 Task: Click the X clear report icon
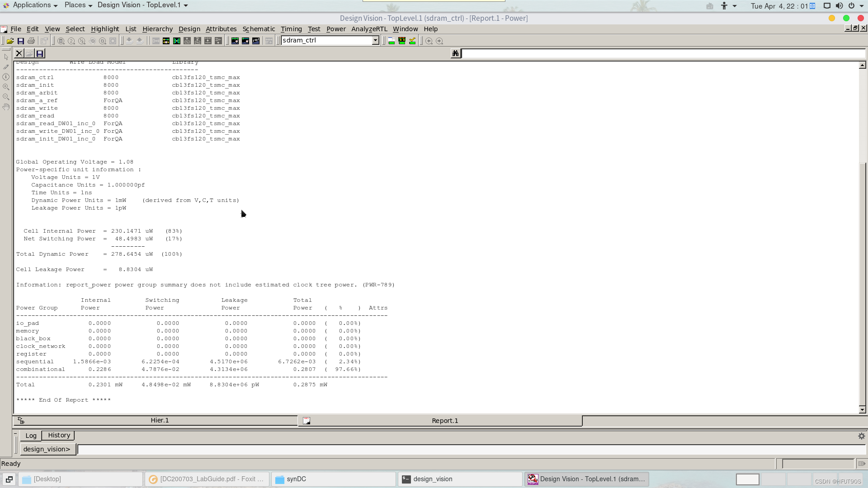[x=19, y=53]
